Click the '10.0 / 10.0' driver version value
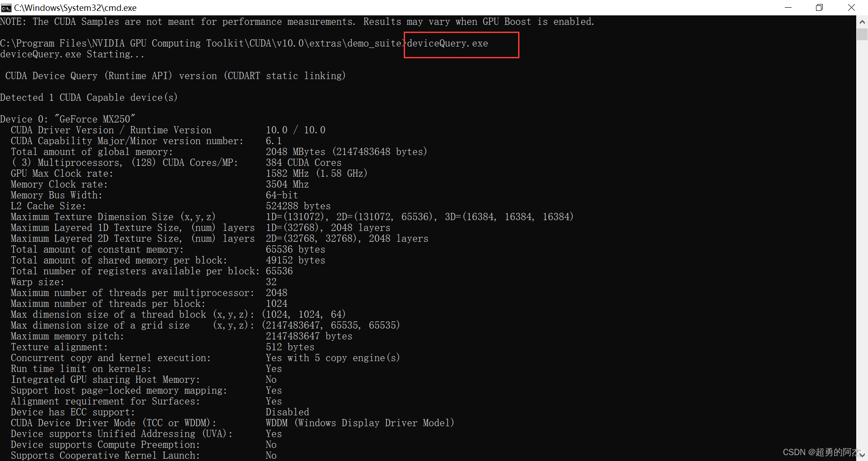This screenshot has height=461, width=868. [x=296, y=130]
